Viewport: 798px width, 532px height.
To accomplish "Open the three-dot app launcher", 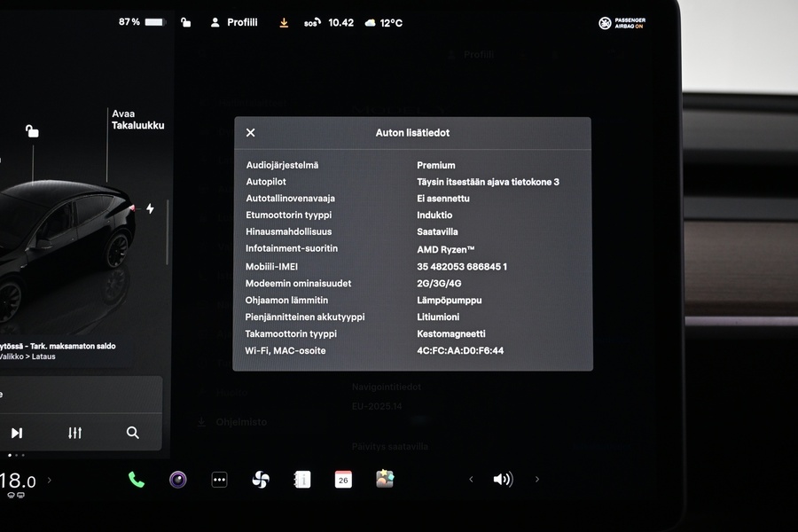I will [x=219, y=480].
